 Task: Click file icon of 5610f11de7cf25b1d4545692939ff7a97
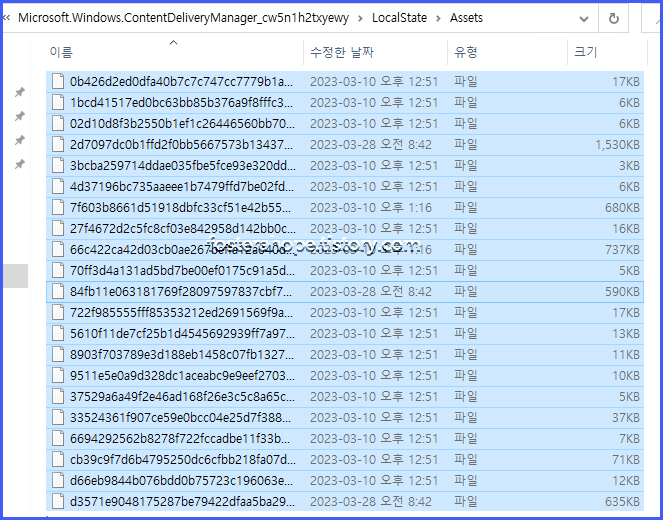[58, 334]
